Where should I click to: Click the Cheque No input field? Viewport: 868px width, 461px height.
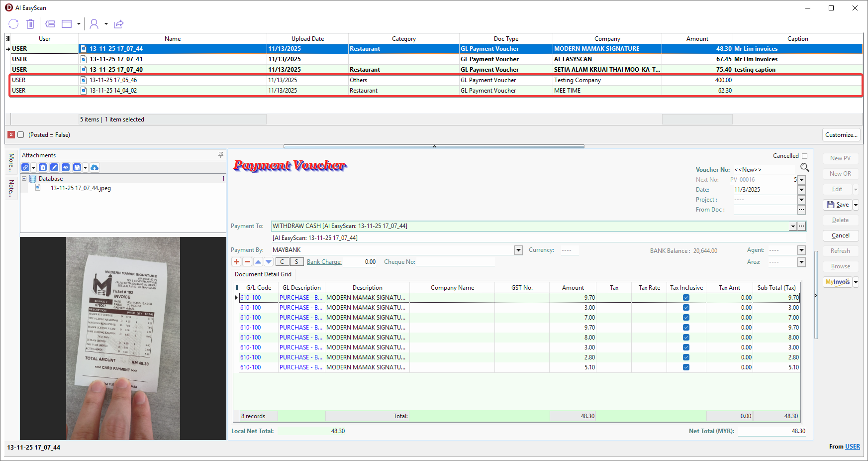(455, 262)
